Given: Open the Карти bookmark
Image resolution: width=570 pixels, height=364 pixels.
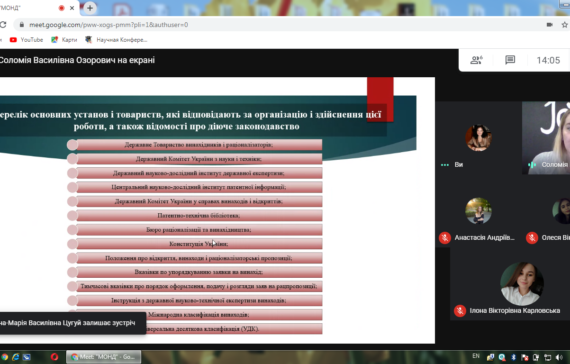Looking at the screenshot, I should [64, 40].
